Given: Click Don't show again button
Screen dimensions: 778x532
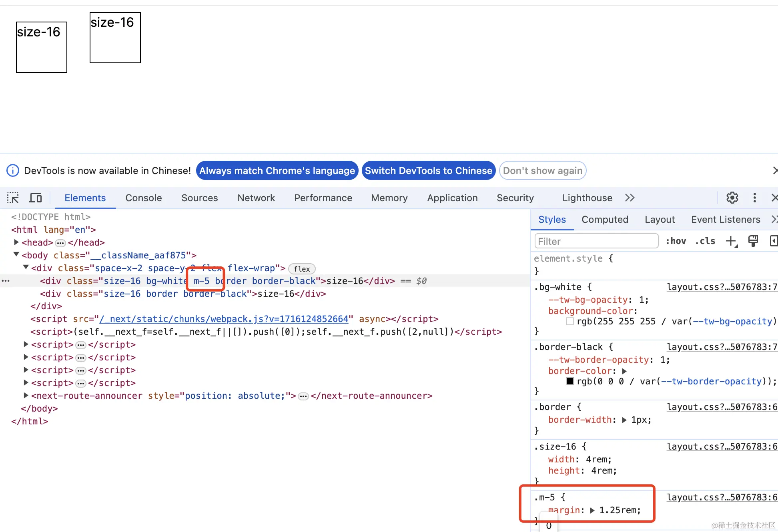Looking at the screenshot, I should tap(543, 171).
